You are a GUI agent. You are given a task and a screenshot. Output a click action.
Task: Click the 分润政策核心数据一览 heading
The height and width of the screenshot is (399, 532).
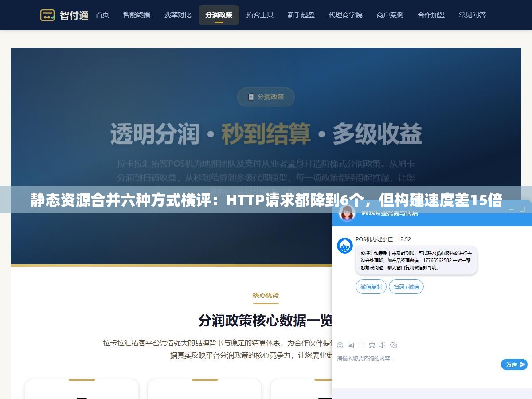click(265, 320)
